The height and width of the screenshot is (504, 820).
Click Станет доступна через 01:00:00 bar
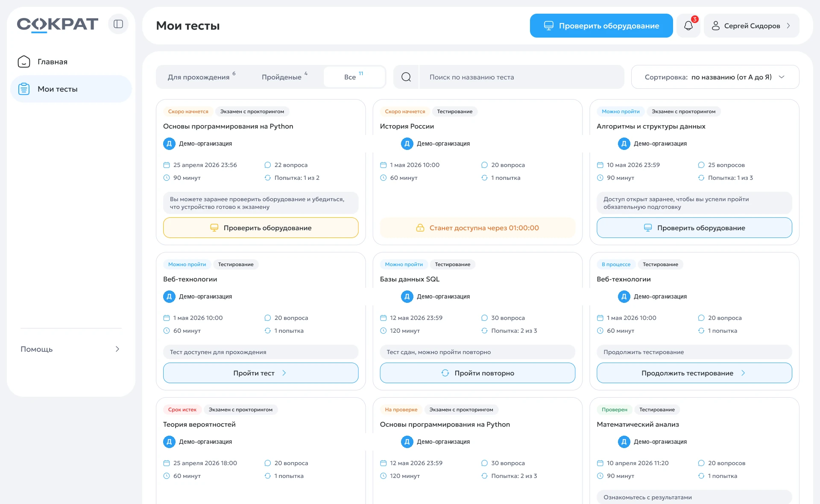point(477,228)
